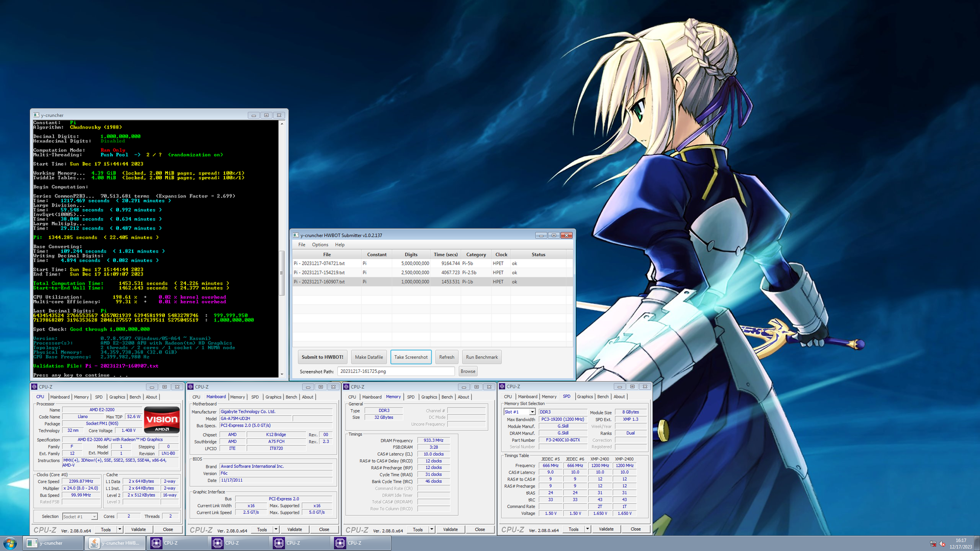The width and height of the screenshot is (980, 551).
Task: Click the Make Datafile button
Action: click(369, 357)
